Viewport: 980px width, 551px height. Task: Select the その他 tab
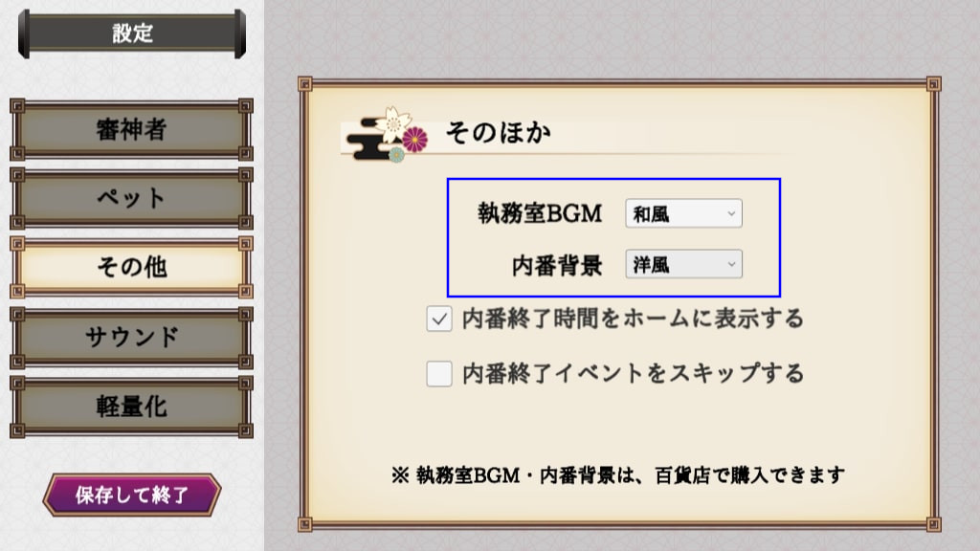(x=131, y=268)
